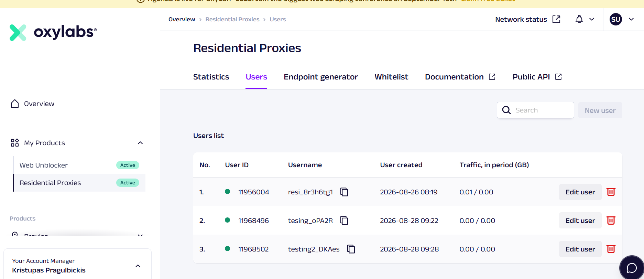Click the User ID column header
Viewport: 644px width, 279px height.
tap(237, 165)
